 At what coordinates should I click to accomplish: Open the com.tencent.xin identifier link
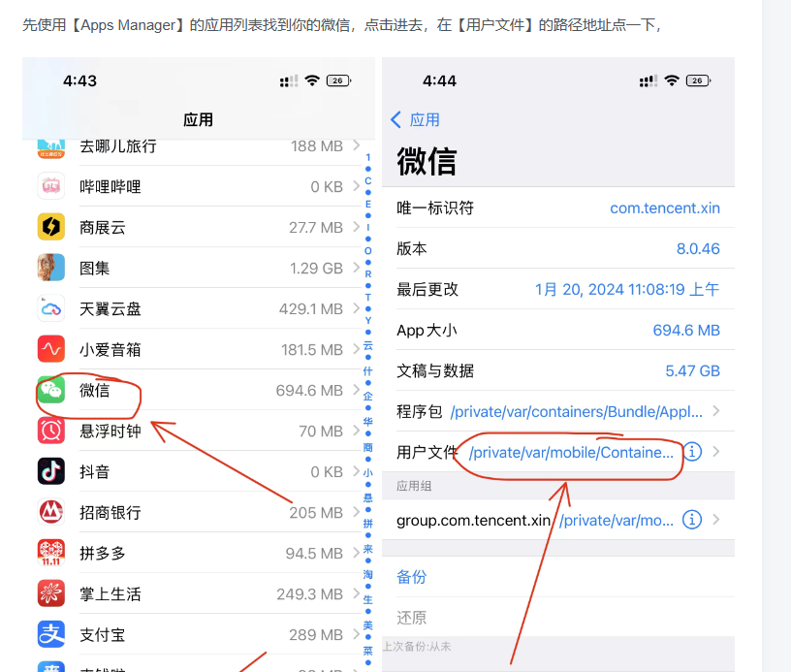click(665, 208)
